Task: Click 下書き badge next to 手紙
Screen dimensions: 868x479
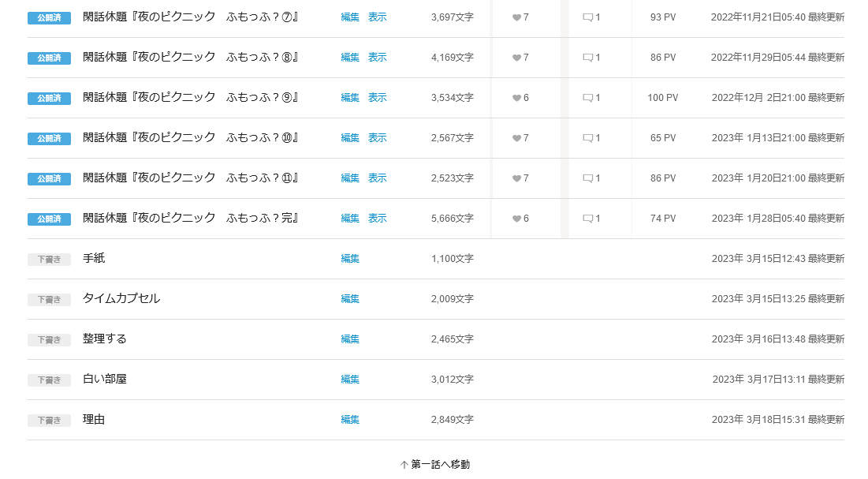Action: [49, 259]
